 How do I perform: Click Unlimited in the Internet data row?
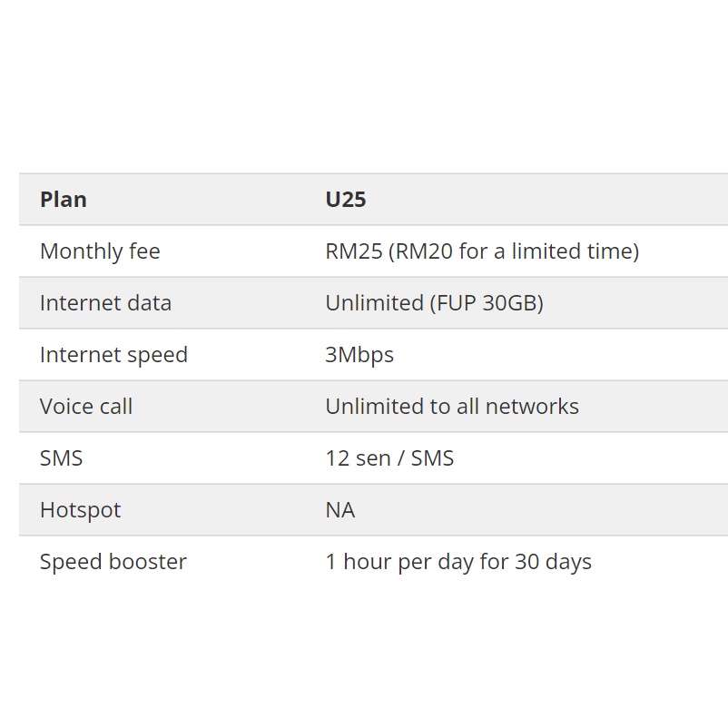point(374,303)
